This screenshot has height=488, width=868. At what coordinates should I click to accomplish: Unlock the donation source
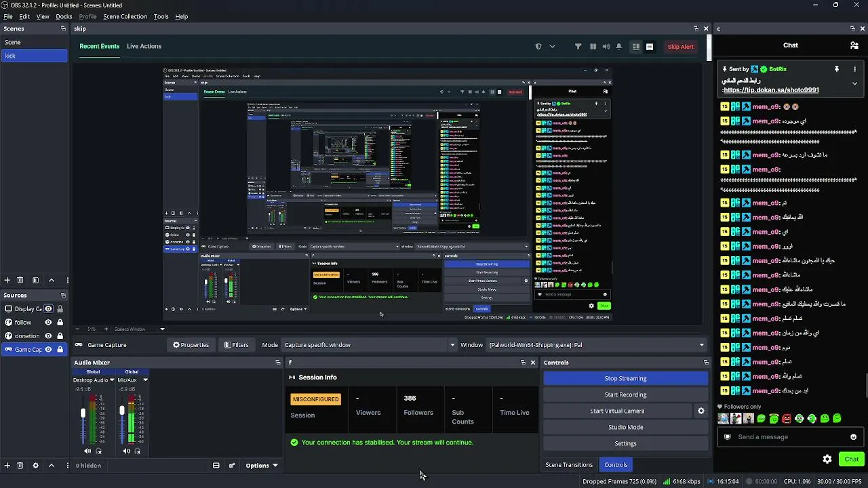pyautogui.click(x=60, y=336)
